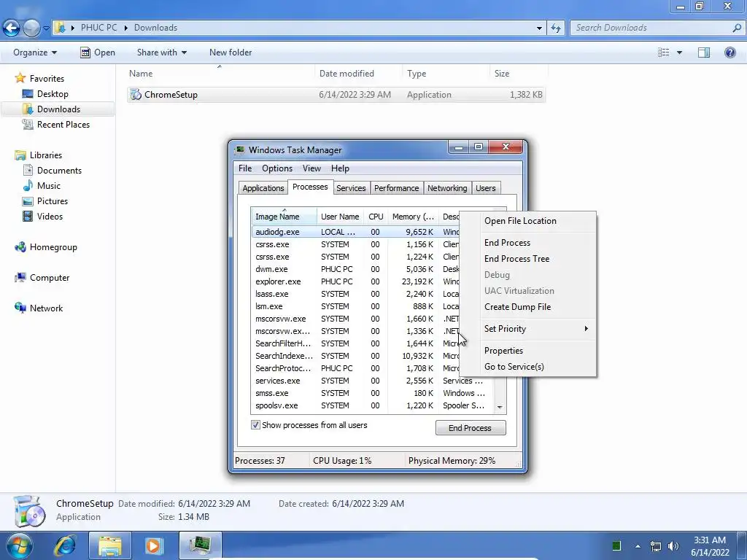Toggle the preview pane icon in Explorer toolbar
The height and width of the screenshot is (560, 747).
[704, 52]
